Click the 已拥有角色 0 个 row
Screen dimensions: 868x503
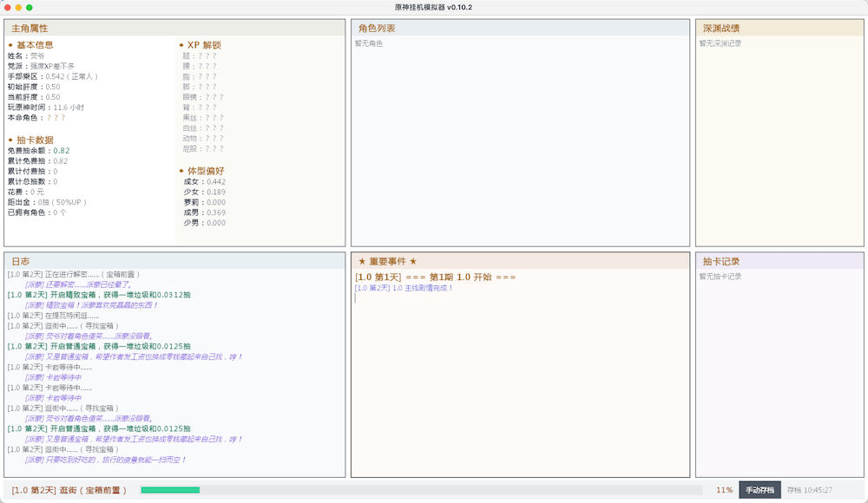pyautogui.click(x=37, y=212)
